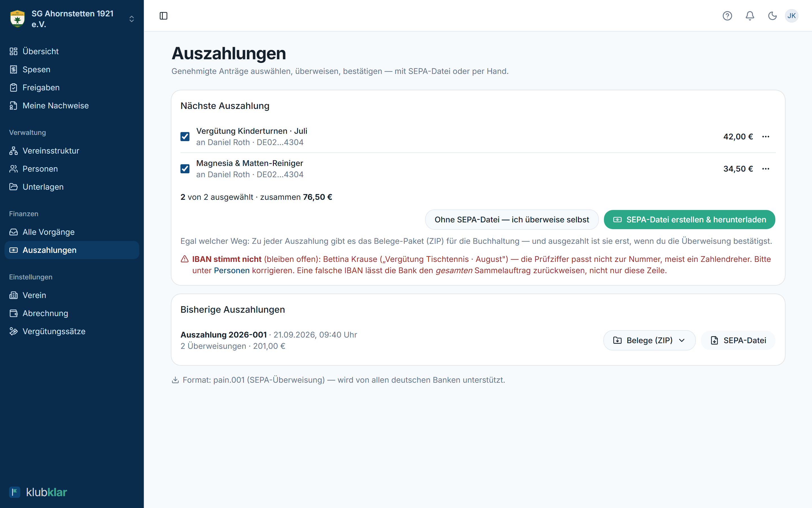
Task: Click the 34,50 € amount
Action: (x=738, y=169)
